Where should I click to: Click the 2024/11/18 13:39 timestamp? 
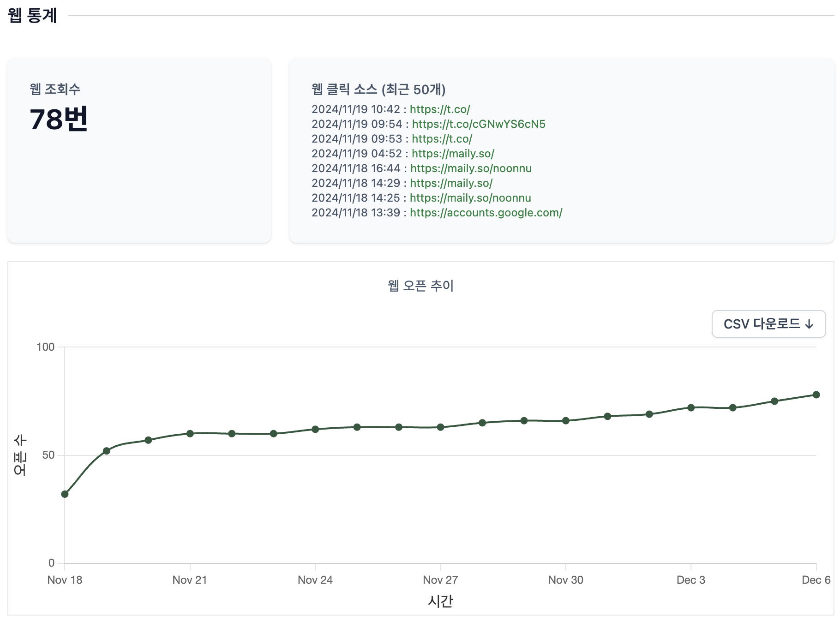(x=356, y=213)
